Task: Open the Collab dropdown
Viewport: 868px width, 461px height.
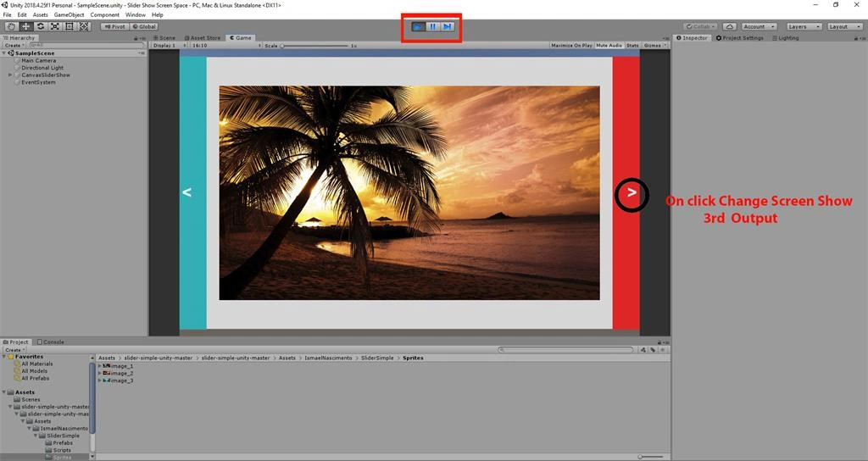Action: pos(700,26)
